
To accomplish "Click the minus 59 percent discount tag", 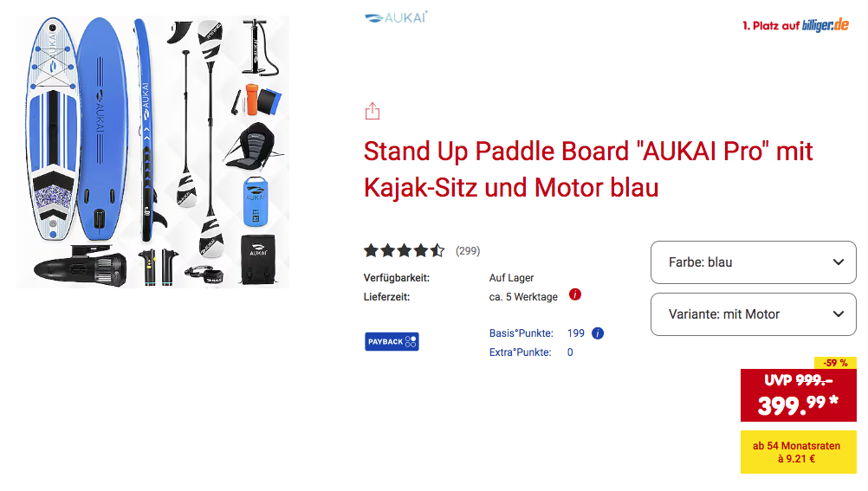I will [835, 363].
